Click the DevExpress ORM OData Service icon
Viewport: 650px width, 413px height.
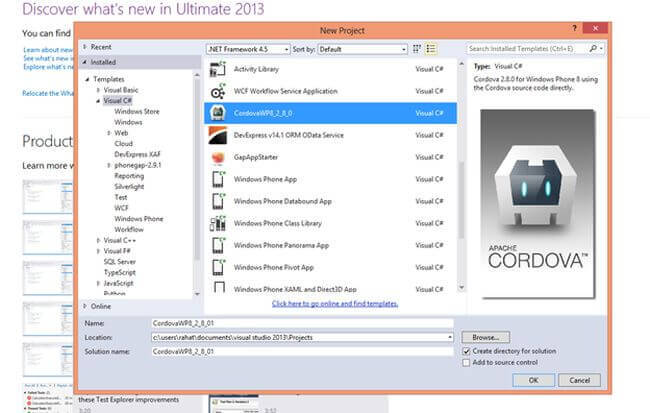[218, 135]
